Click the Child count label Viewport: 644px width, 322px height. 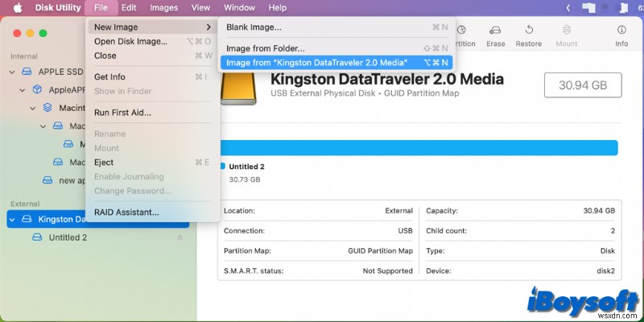tap(446, 231)
